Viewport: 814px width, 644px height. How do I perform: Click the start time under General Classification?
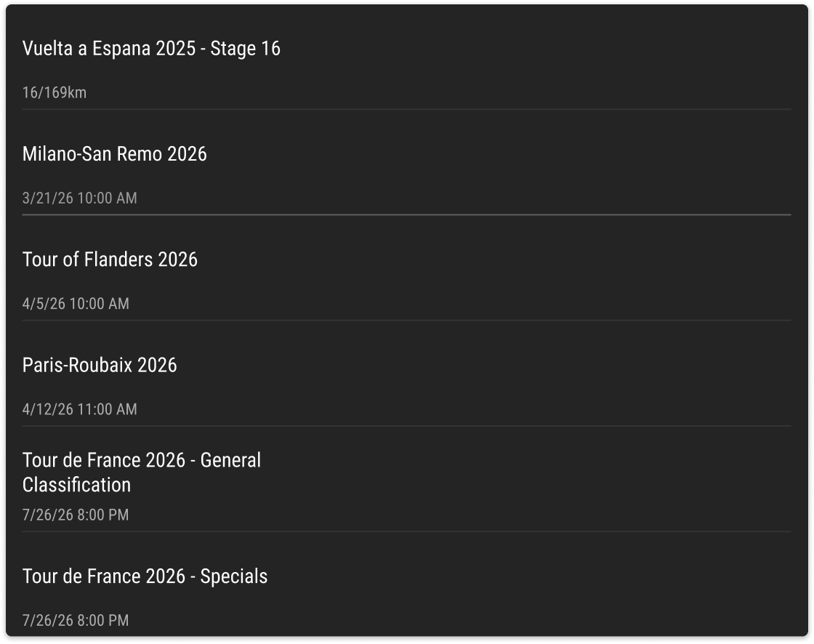[76, 515]
